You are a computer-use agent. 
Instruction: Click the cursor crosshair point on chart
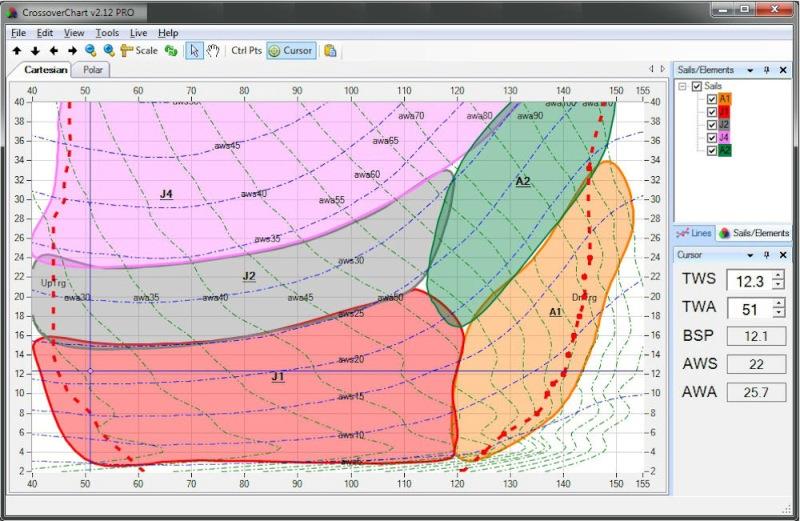coord(90,371)
